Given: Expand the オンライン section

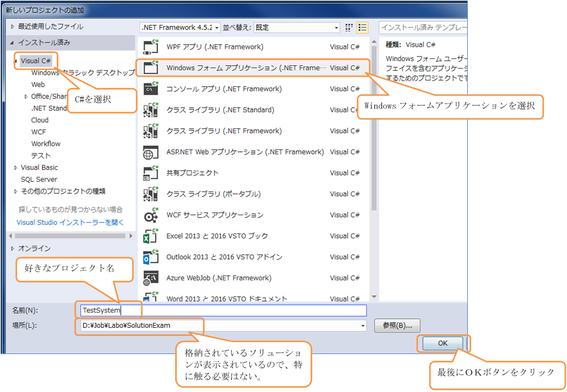Looking at the screenshot, I should 13,249.
